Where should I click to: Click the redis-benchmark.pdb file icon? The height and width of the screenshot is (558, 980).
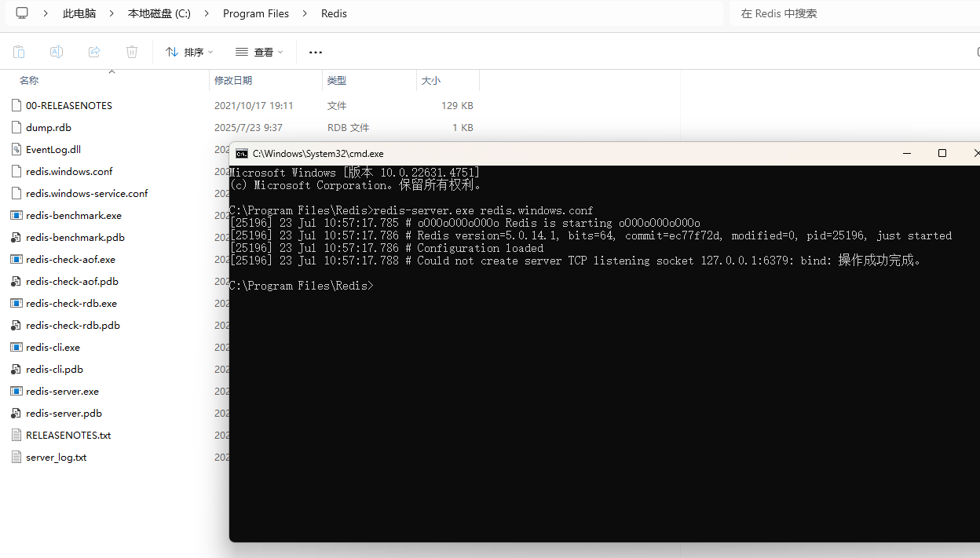tap(16, 237)
